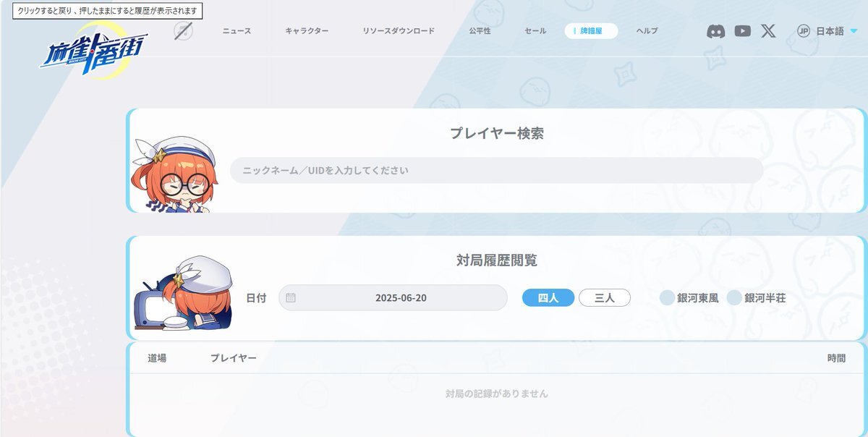Select the 四人 game mode button
Viewport: 868px width, 437px height.
point(548,297)
